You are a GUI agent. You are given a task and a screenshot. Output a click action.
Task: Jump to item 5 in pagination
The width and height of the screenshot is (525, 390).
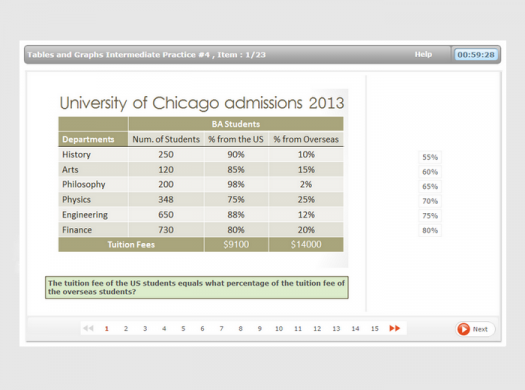pos(183,329)
